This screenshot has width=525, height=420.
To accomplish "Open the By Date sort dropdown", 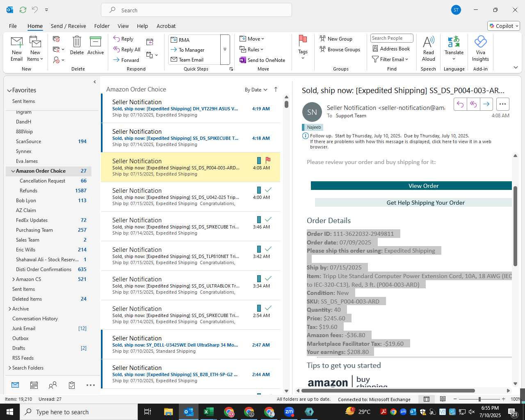I will (256, 90).
